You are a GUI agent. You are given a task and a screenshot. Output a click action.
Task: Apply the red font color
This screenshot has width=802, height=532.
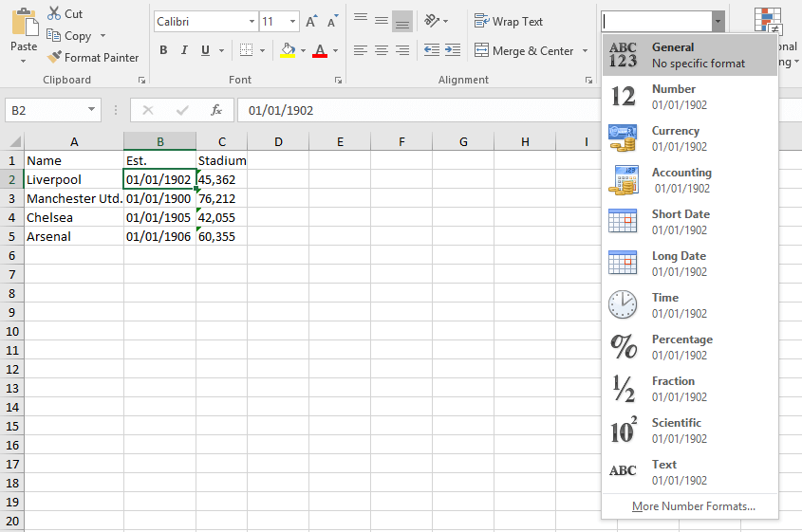(x=320, y=50)
